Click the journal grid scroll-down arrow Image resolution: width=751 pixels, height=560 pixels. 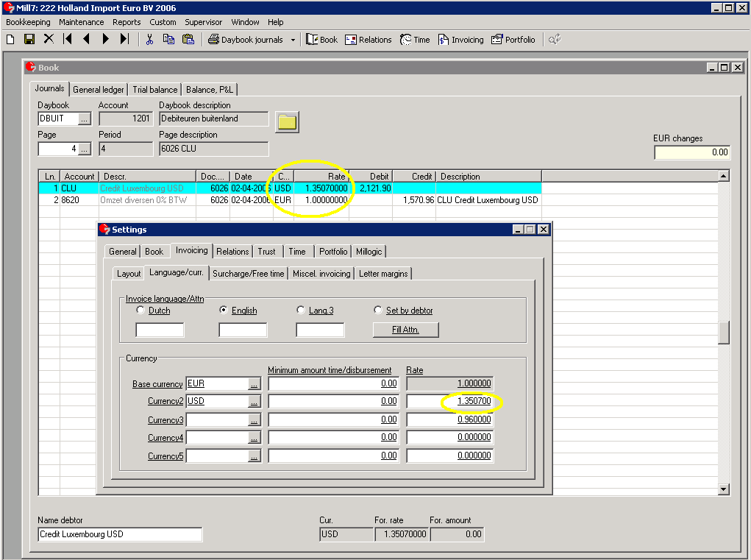tap(723, 489)
